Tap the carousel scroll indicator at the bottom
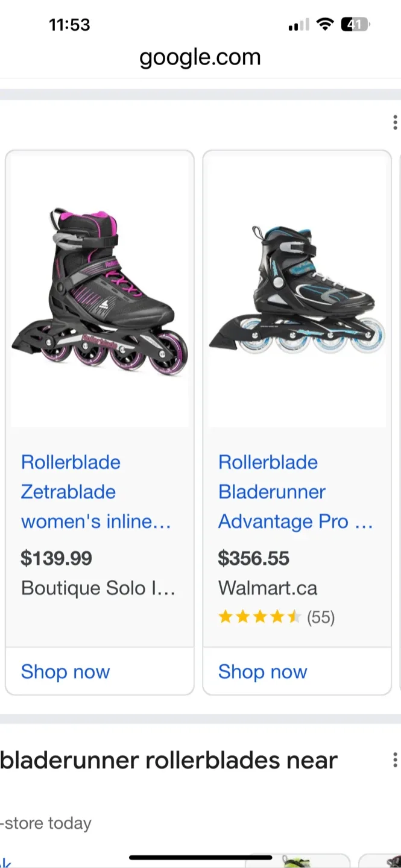Screen dimensions: 401x868 pyautogui.click(x=199, y=856)
